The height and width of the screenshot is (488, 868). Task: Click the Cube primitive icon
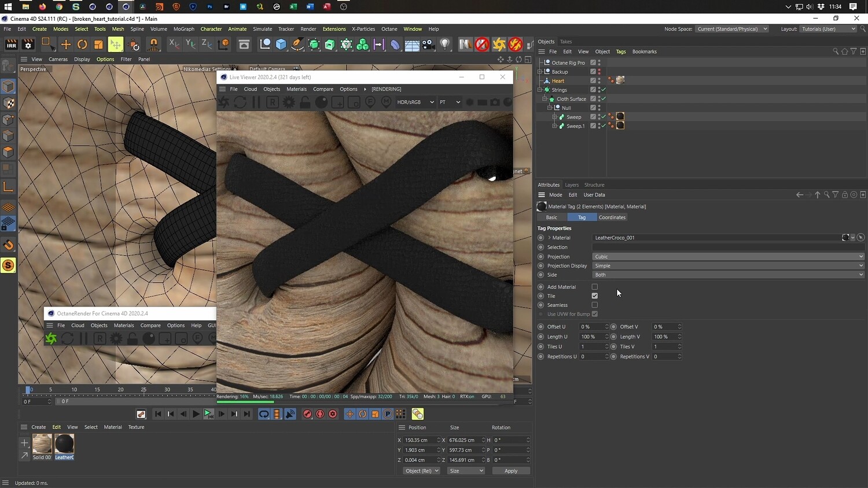click(x=281, y=45)
